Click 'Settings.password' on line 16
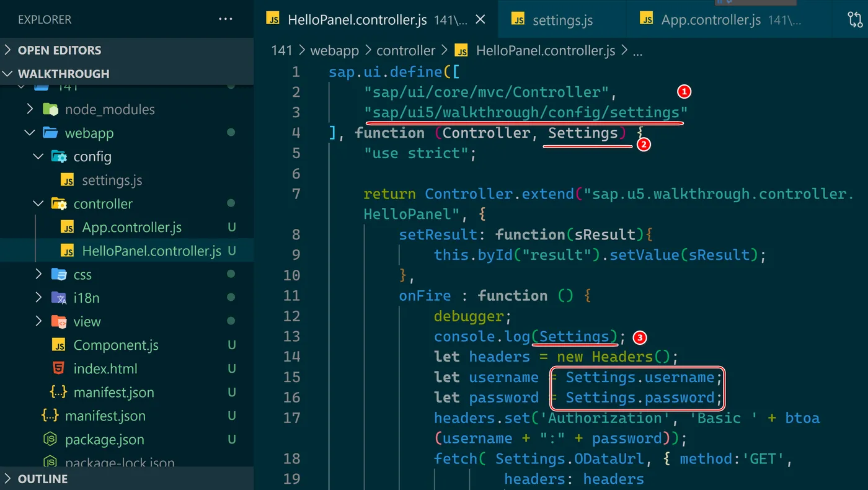The image size is (868, 490). [640, 398]
